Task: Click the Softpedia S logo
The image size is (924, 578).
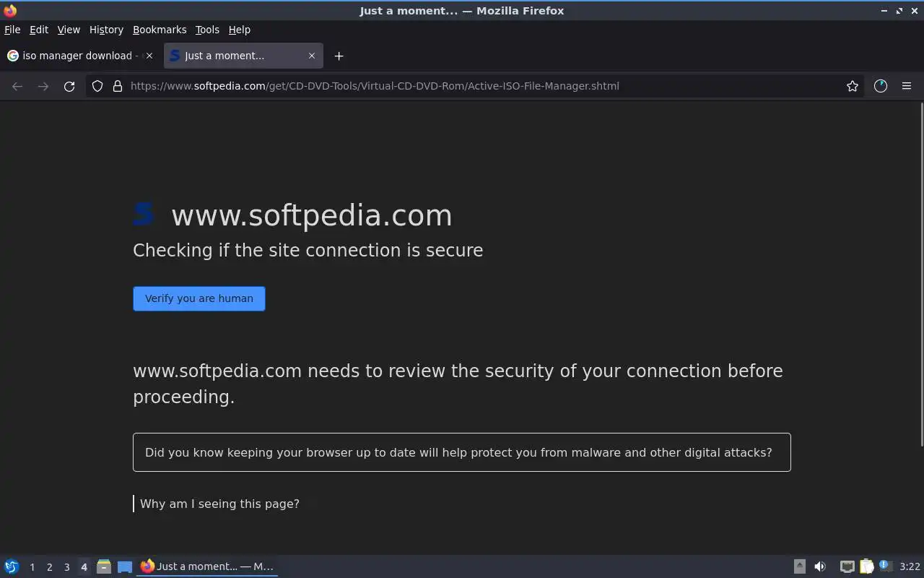Action: click(144, 214)
